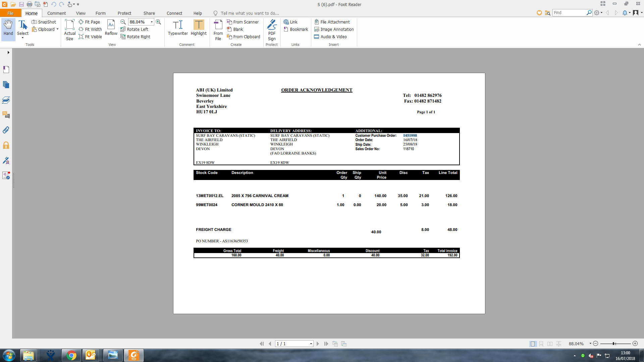The image size is (644, 362).
Task: Switch to single page view mode
Action: coord(533,344)
